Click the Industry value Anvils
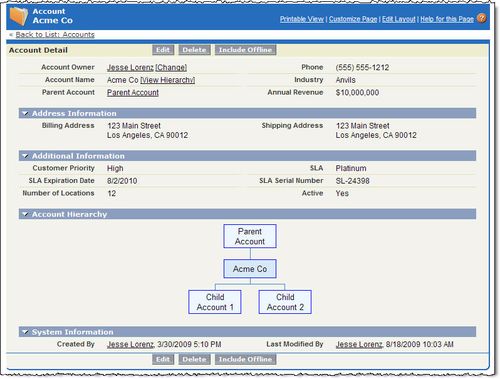 [346, 80]
